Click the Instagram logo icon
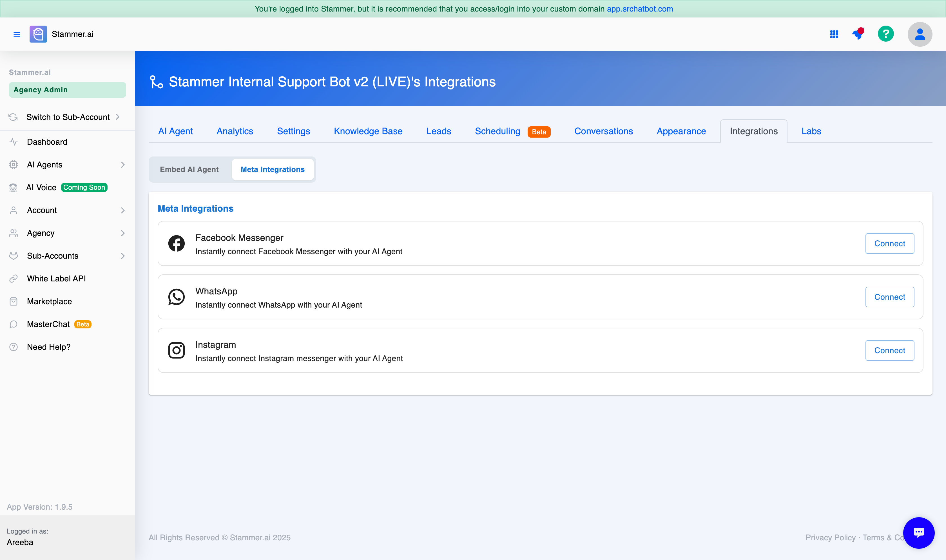 click(x=176, y=351)
